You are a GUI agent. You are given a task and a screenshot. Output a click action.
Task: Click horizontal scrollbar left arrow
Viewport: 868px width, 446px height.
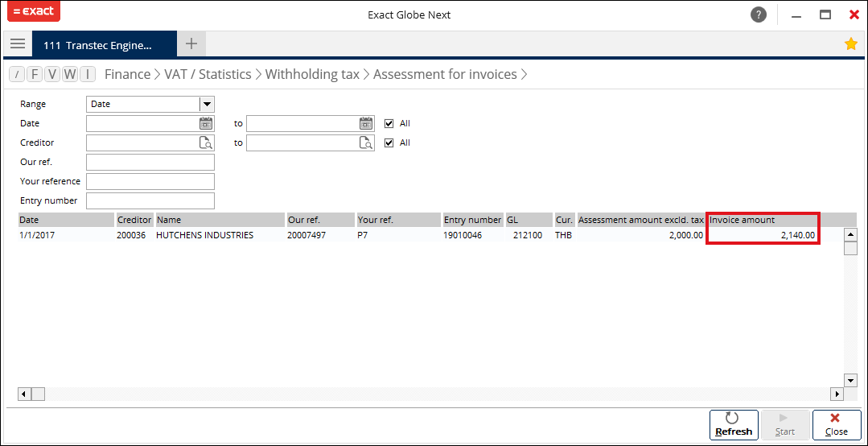[24, 394]
